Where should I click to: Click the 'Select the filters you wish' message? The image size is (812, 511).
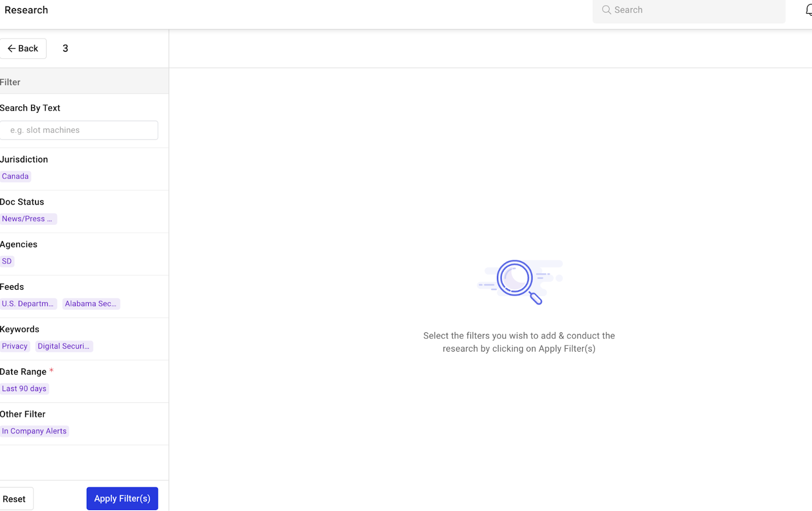(519, 343)
